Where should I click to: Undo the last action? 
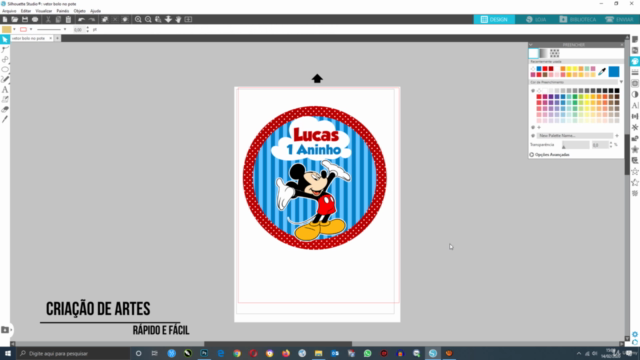(x=81, y=19)
